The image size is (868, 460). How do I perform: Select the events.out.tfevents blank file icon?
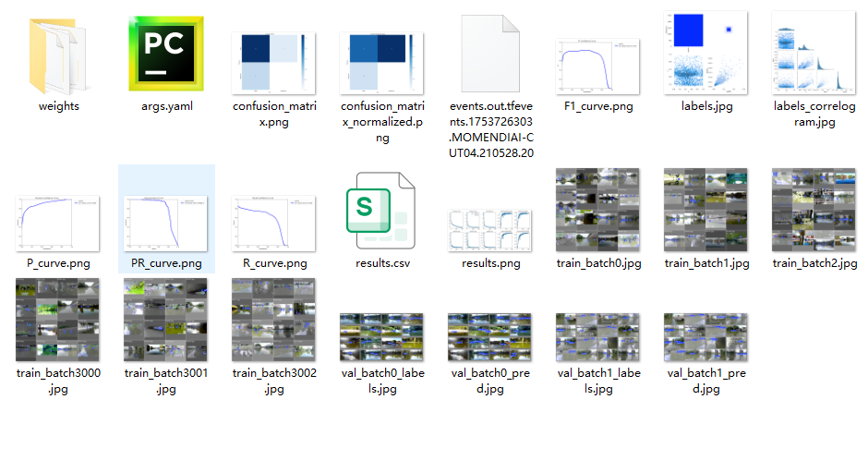click(490, 54)
